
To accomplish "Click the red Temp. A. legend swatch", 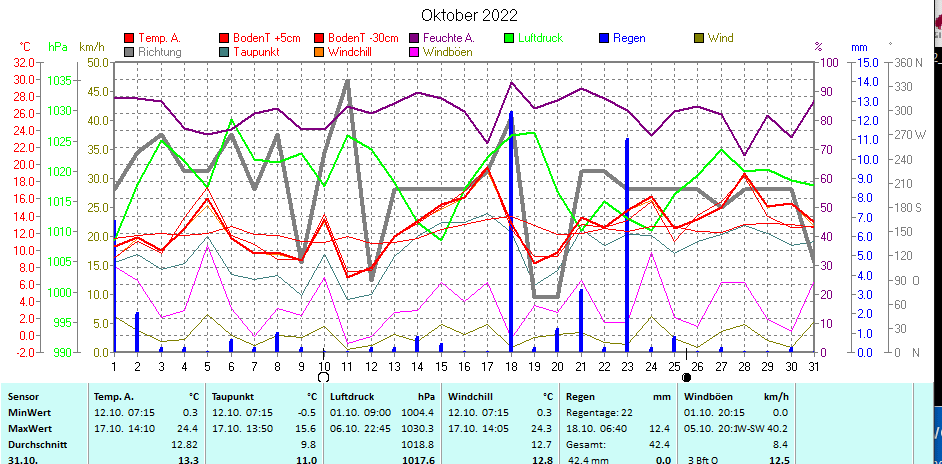I will coord(129,38).
